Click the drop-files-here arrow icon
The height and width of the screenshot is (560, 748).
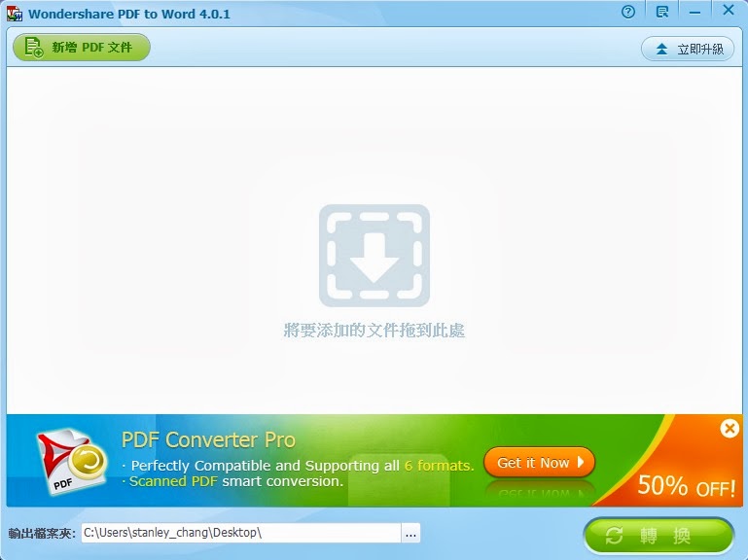(374, 256)
